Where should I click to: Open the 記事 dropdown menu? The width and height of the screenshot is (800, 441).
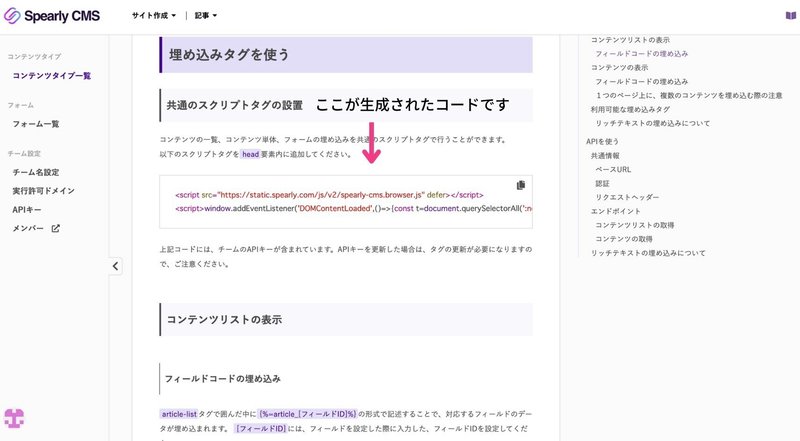[x=206, y=15]
